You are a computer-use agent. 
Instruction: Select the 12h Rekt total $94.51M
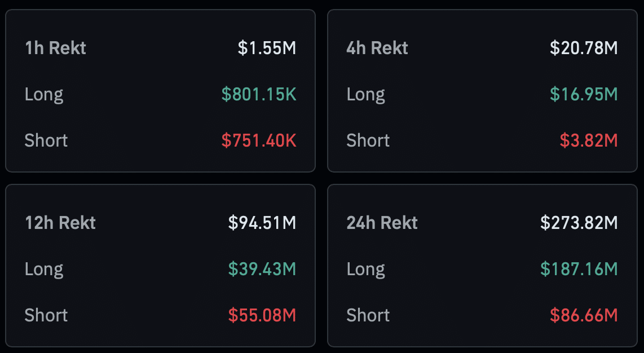pyautogui.click(x=262, y=223)
